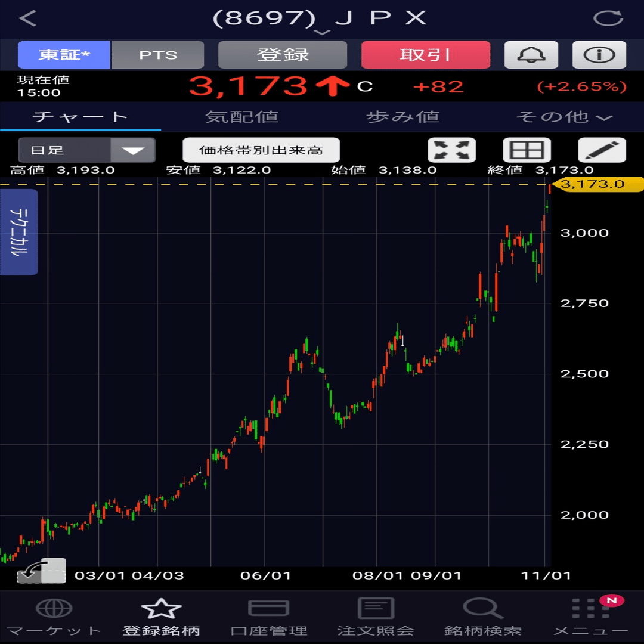Image resolution: width=644 pixels, height=644 pixels.
Task: Tap the +82 change value
Action: 438,86
